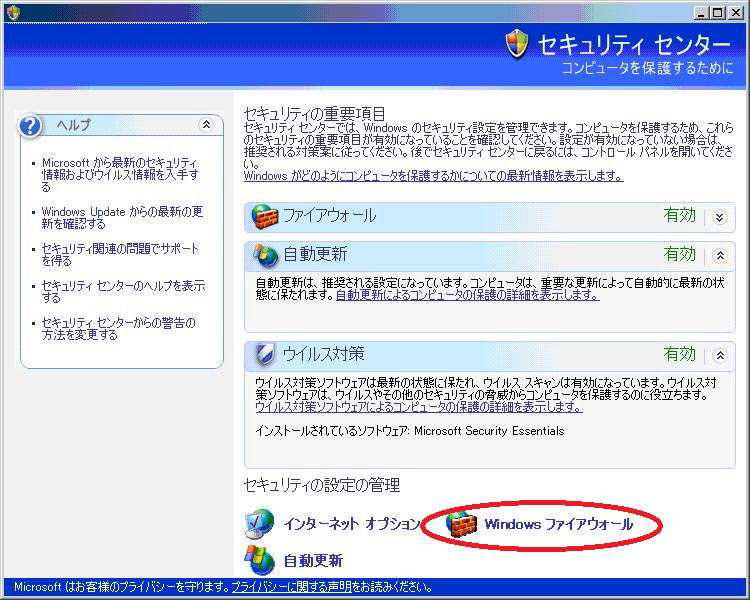Click the blue question mark help icon
This screenshot has width=750, height=600.
(x=30, y=126)
